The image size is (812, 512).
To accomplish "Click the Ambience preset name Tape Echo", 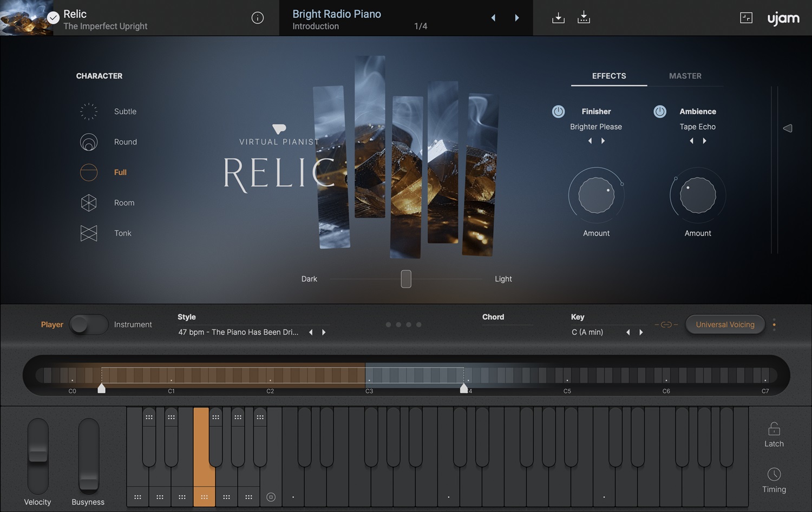I will [x=698, y=127].
